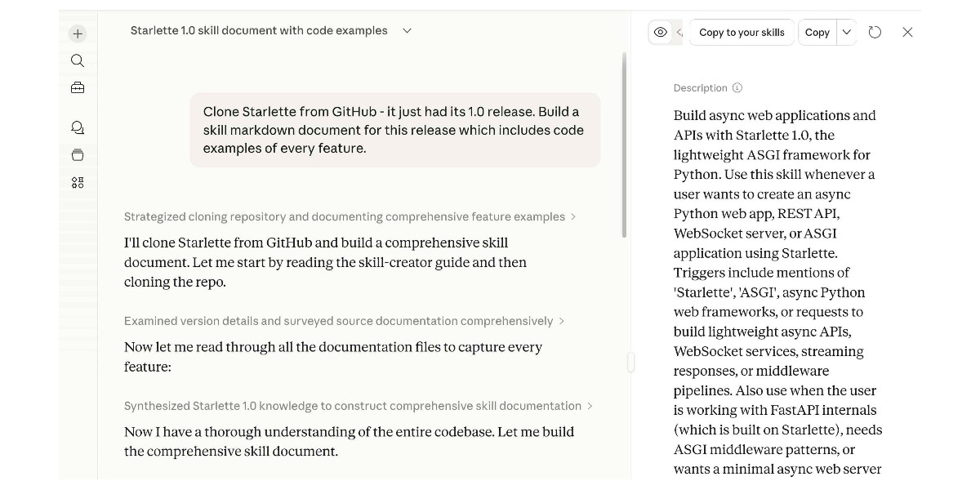Open the skills panel icon in sidebar
This screenshot has width=980, height=490.
(x=77, y=182)
